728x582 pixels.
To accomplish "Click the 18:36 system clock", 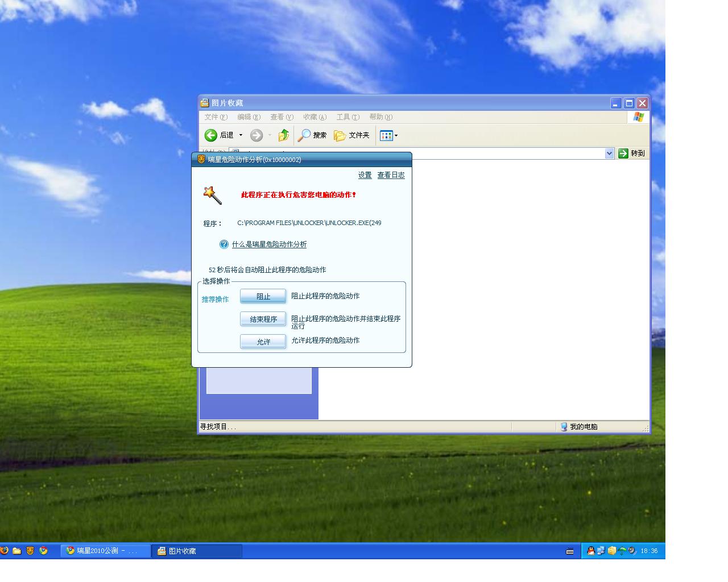I will pos(649,551).
